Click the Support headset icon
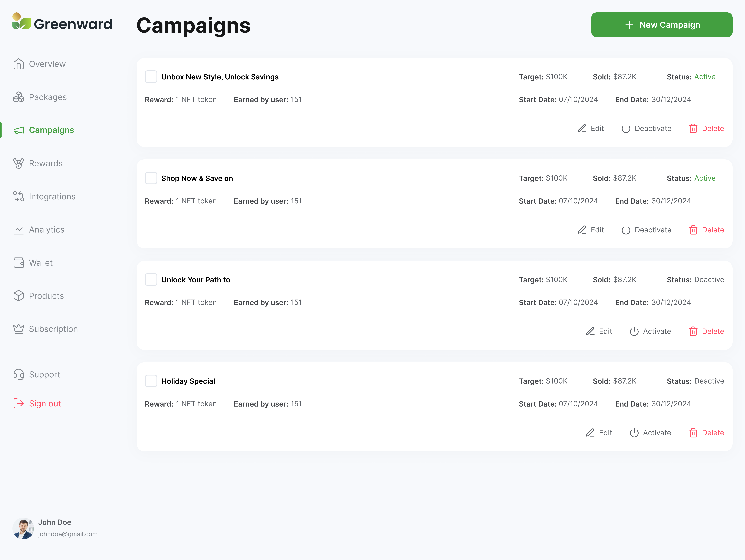 [x=18, y=374]
